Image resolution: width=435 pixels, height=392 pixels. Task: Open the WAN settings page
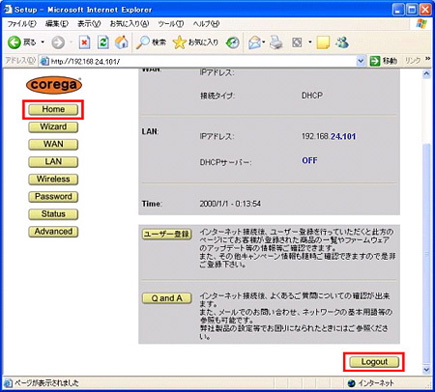pyautogui.click(x=53, y=144)
